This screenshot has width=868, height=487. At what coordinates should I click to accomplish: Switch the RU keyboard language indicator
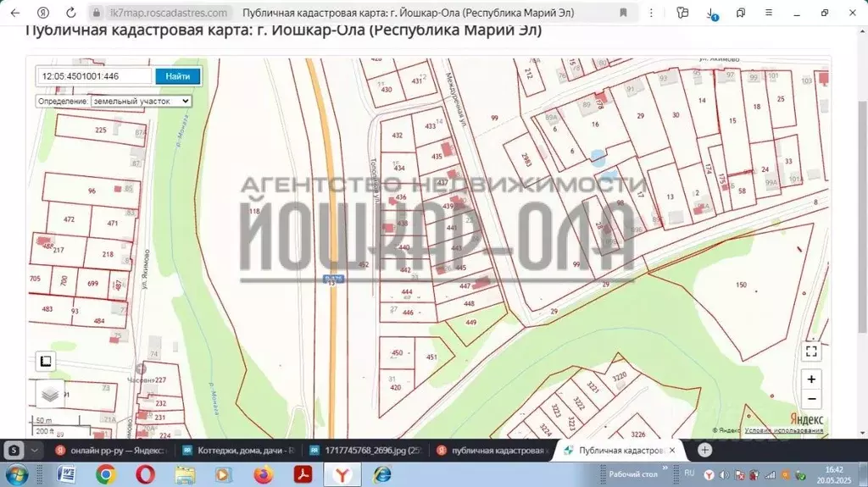689,473
